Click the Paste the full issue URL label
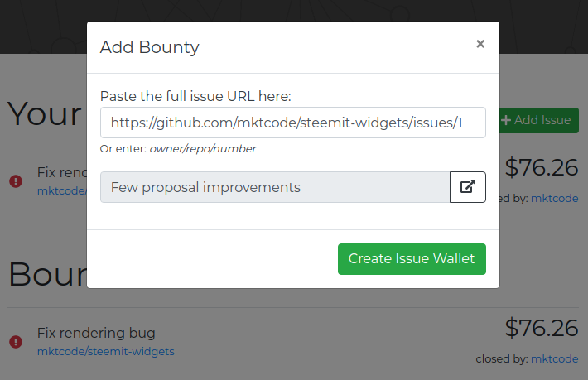The height and width of the screenshot is (380, 588). pyautogui.click(x=195, y=96)
